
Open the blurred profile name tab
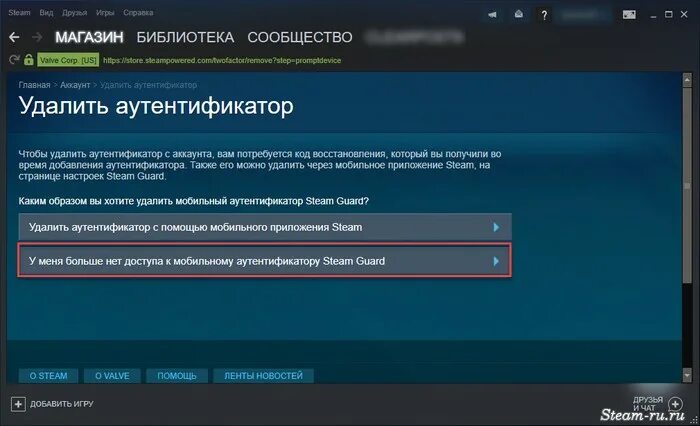(414, 37)
